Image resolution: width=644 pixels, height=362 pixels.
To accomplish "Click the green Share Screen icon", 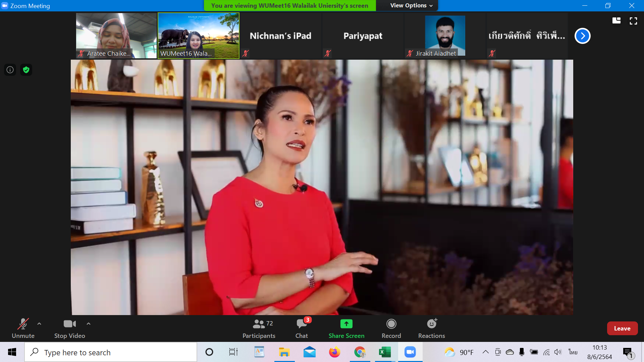I will click(346, 324).
